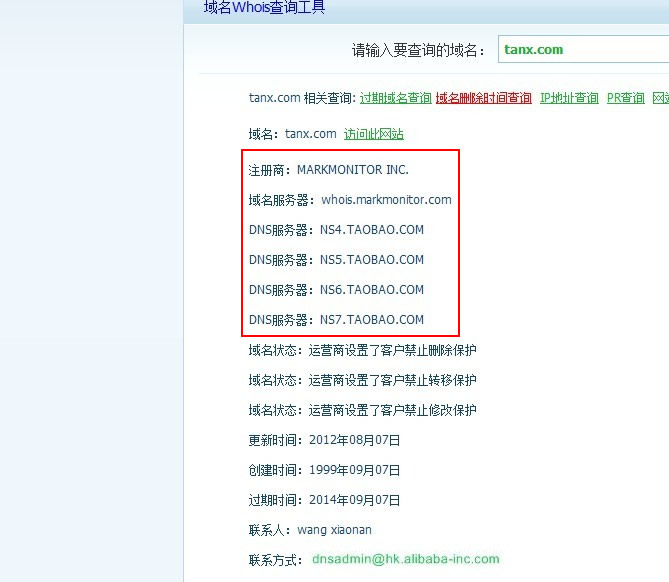Click the 请输入要查询的域名 label
The height and width of the screenshot is (582, 669).
(418, 50)
